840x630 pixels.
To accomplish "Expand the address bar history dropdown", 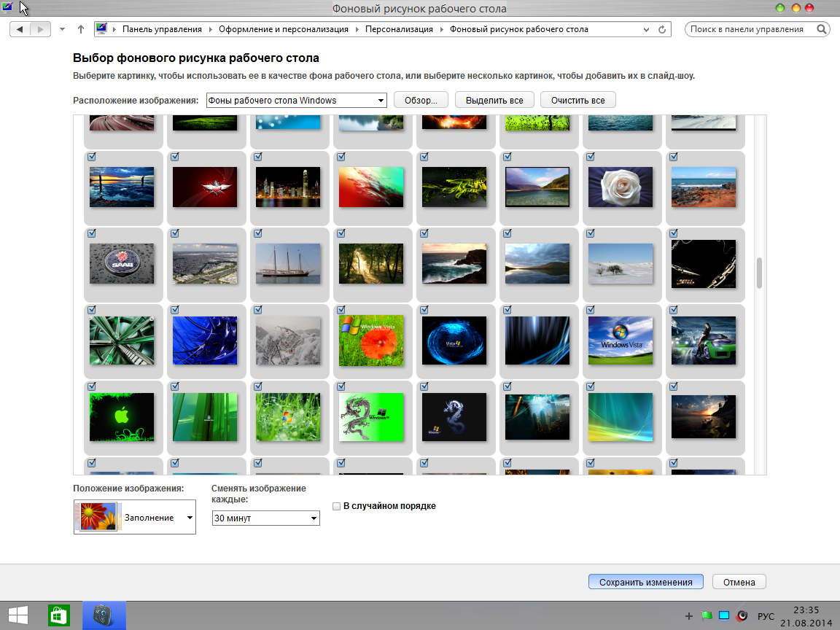I will (646, 29).
